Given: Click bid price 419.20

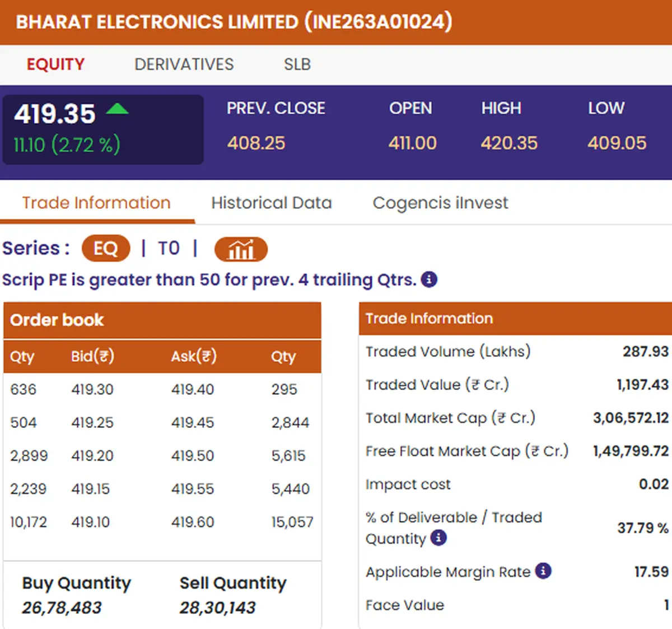Looking at the screenshot, I should click(x=92, y=456).
